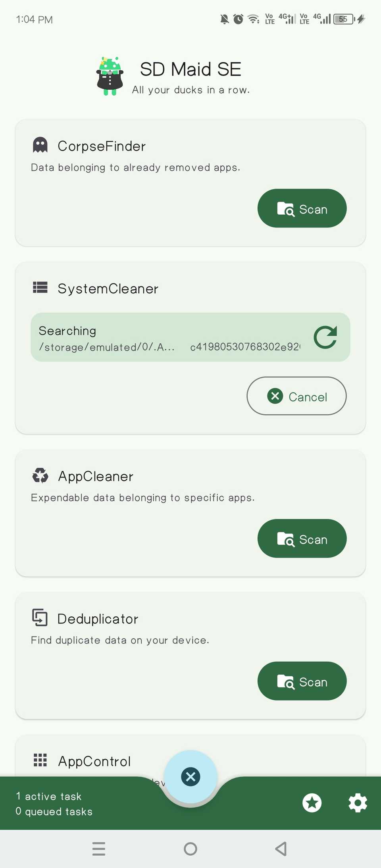This screenshot has width=381, height=868.
Task: Tap the '1 active task' status text
Action: (48, 796)
